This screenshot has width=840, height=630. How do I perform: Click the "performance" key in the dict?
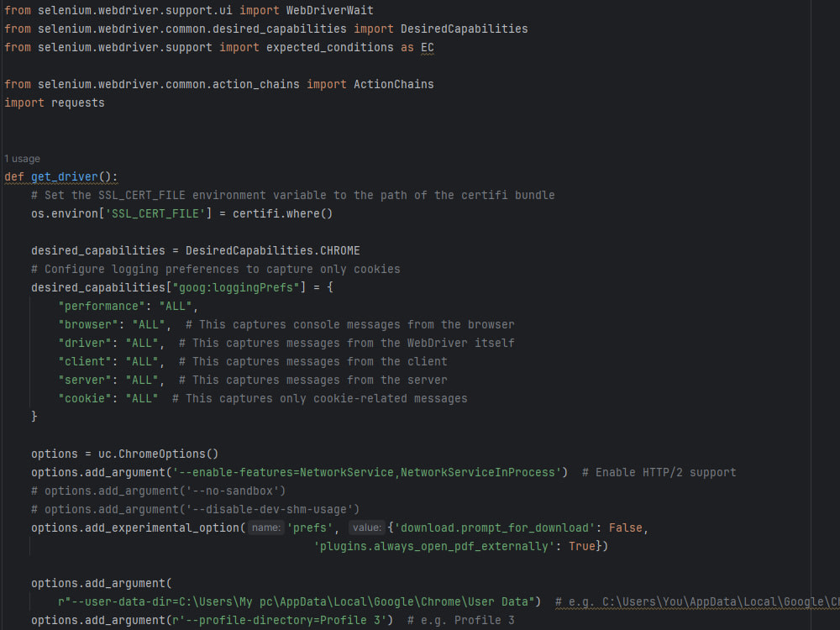pos(102,307)
